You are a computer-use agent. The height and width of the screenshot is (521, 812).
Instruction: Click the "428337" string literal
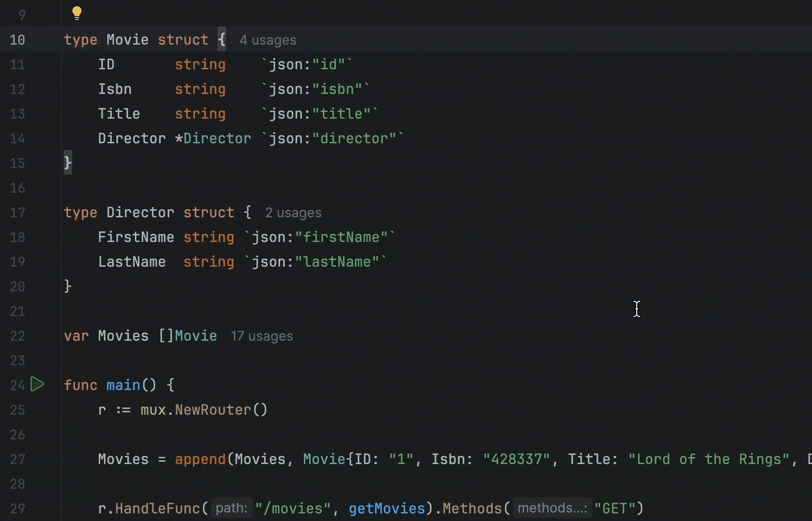[517, 459]
